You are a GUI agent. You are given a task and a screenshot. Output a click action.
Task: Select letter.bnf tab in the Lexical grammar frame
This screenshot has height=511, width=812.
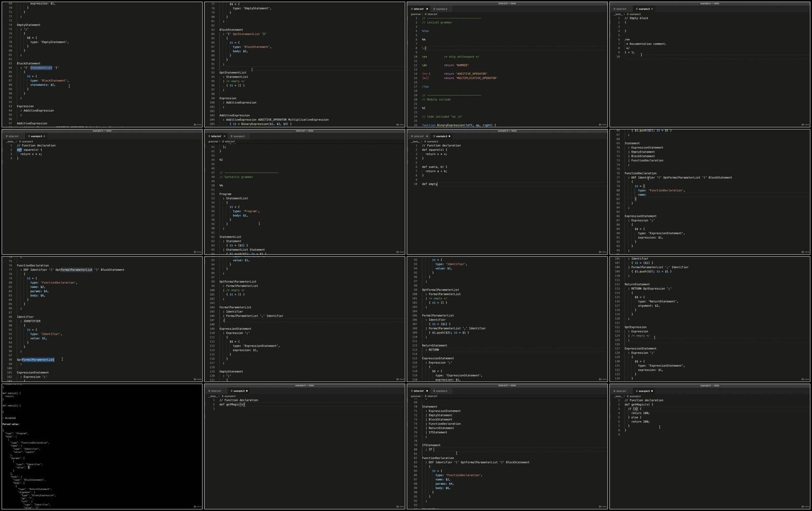418,9
